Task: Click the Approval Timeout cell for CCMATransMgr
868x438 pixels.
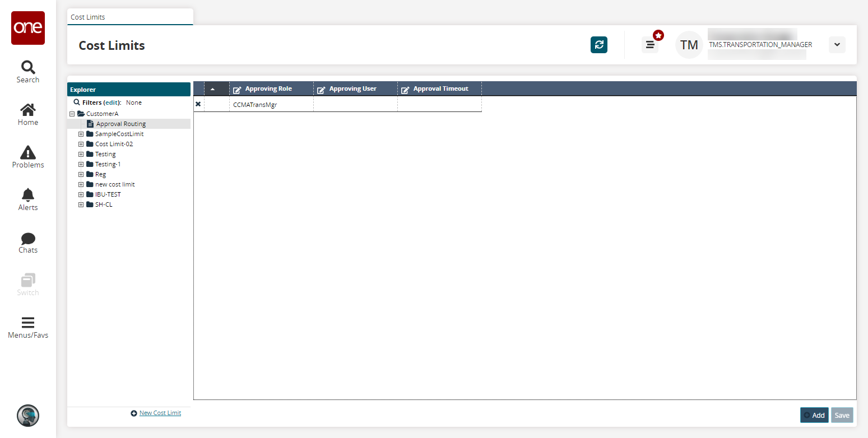Action: click(439, 104)
